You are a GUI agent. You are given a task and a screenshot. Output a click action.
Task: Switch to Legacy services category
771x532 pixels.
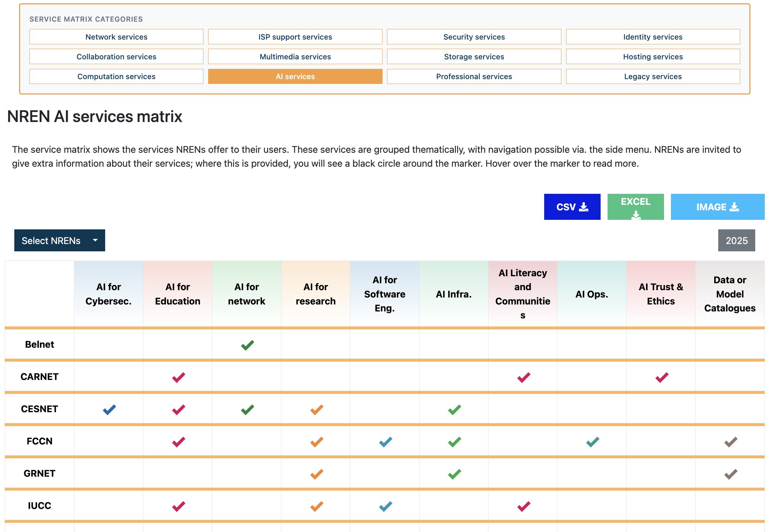(652, 76)
